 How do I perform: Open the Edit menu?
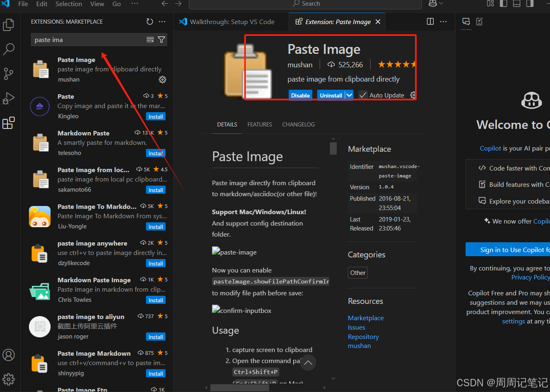[42, 4]
